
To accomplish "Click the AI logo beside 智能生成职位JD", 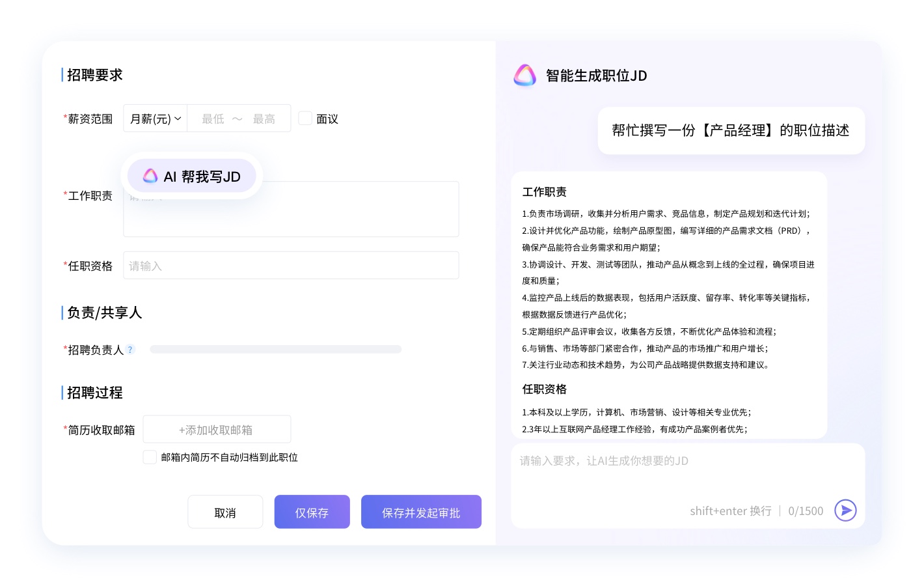I will click(524, 76).
